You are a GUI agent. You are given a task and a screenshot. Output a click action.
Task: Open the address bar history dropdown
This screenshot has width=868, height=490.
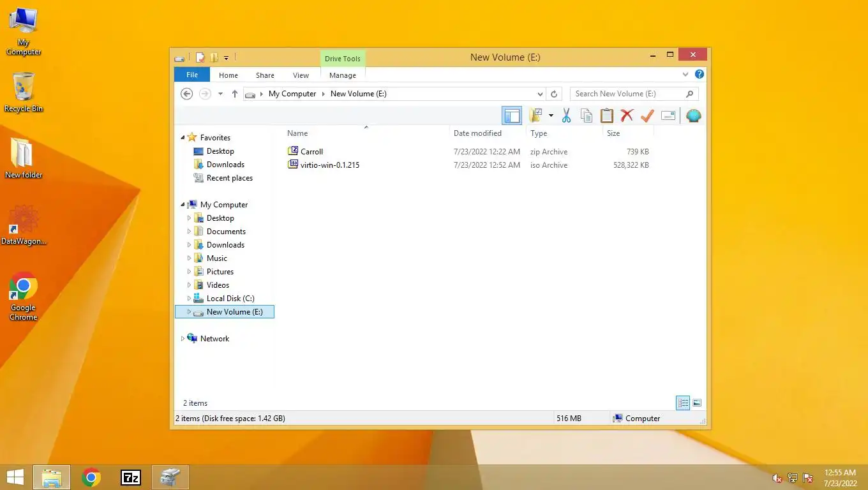(x=540, y=94)
